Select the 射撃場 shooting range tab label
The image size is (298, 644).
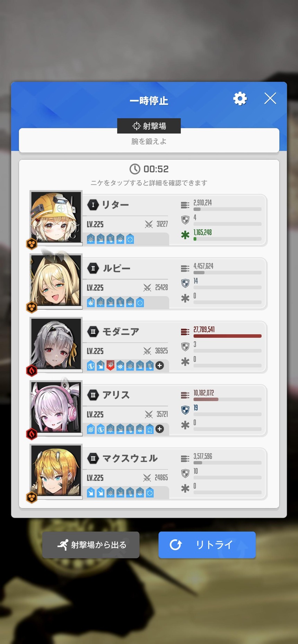point(149,126)
